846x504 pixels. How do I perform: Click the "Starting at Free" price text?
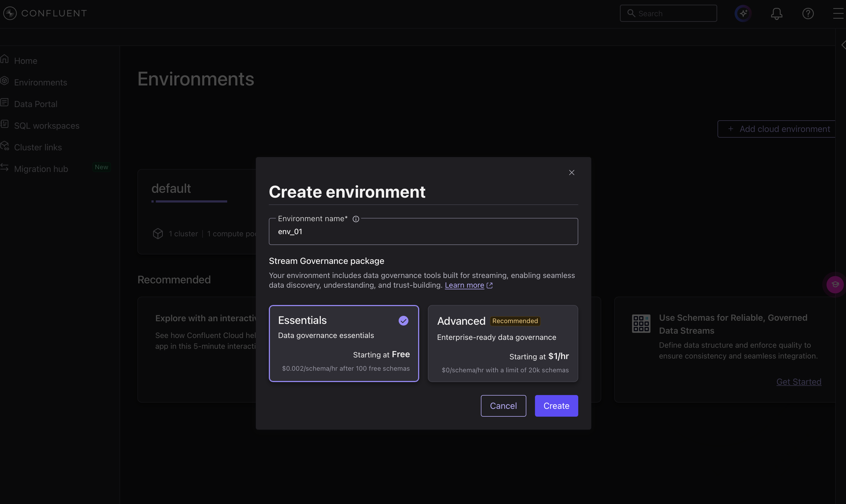pyautogui.click(x=381, y=354)
